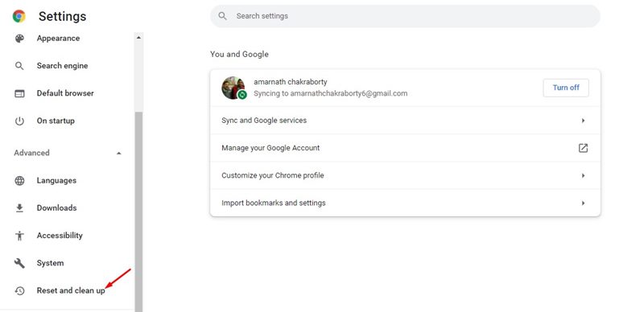Click the sidebar scrollbar up arrow
The image size is (644, 312).
(x=138, y=37)
